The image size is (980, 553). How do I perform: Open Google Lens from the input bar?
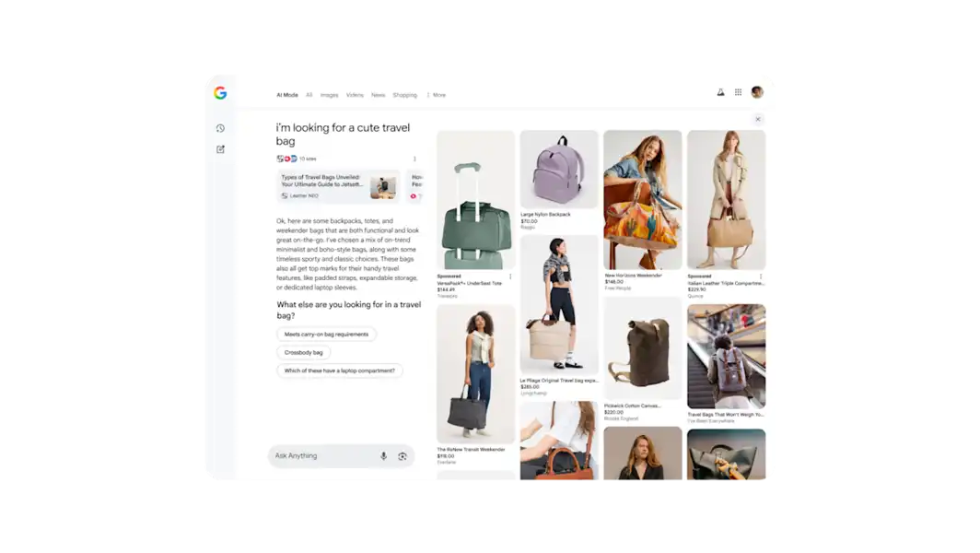[x=401, y=455]
